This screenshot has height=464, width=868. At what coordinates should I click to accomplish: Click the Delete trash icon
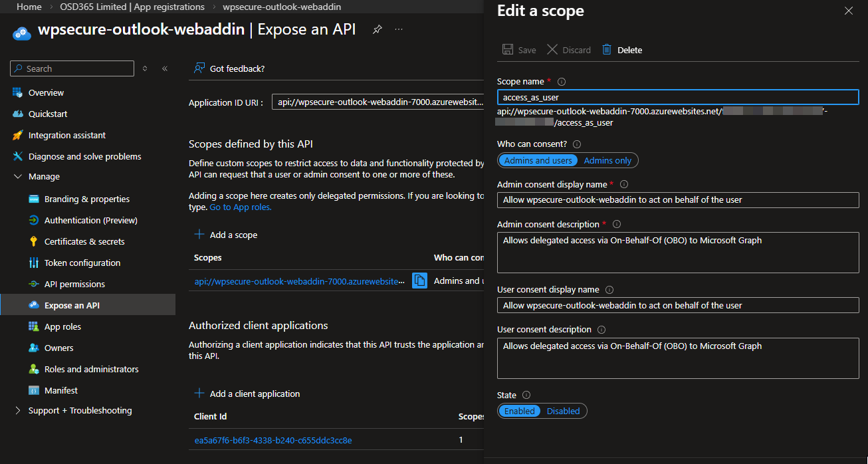(607, 50)
